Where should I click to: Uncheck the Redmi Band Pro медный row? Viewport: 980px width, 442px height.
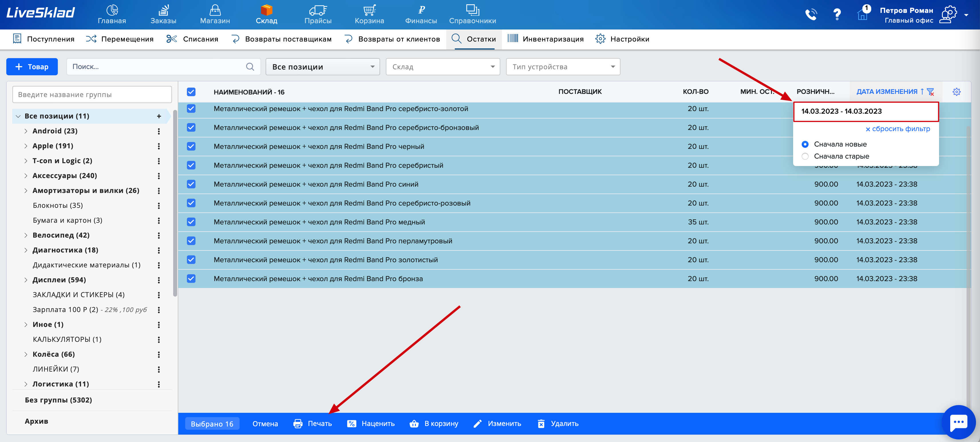point(191,222)
